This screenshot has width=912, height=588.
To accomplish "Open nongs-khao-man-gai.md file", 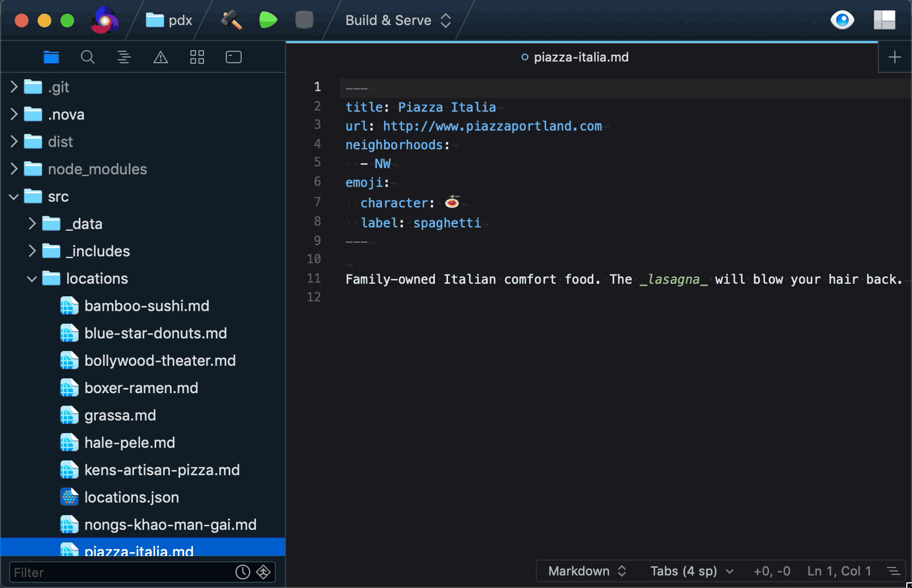I will tap(170, 525).
